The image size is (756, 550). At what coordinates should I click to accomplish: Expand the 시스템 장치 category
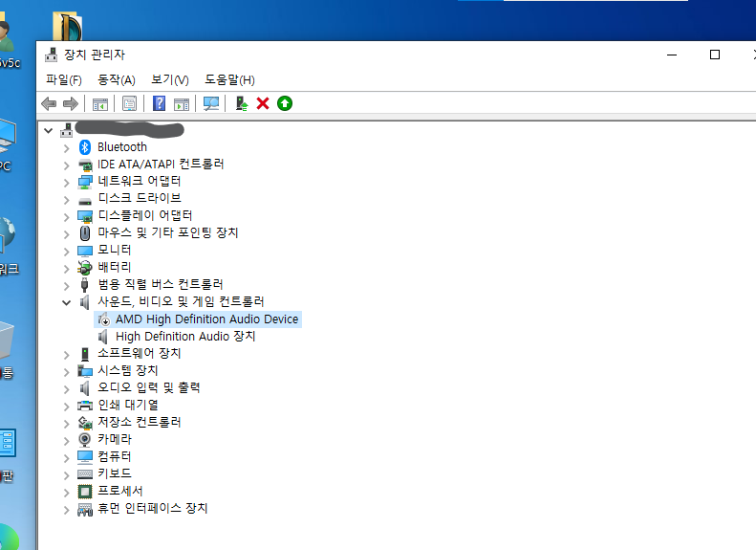(67, 371)
